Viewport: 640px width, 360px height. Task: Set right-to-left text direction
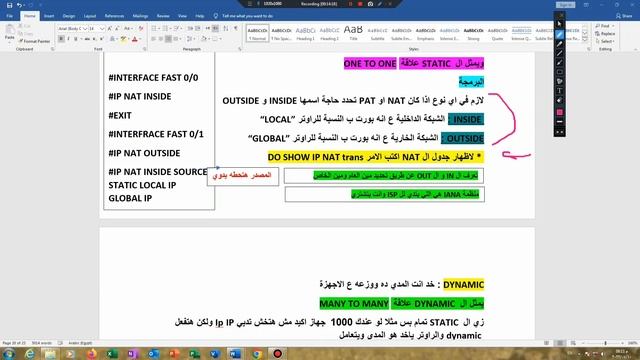coord(216,29)
